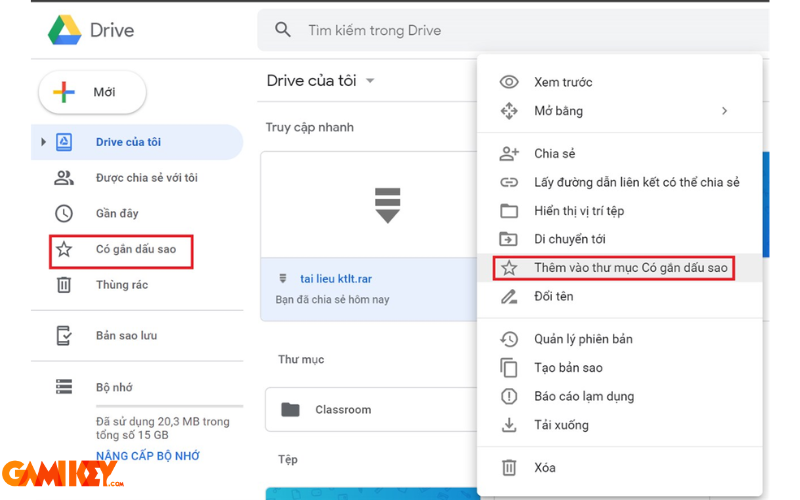Click the small rar file icon beside file name
The height and width of the screenshot is (500, 800).
point(283,279)
